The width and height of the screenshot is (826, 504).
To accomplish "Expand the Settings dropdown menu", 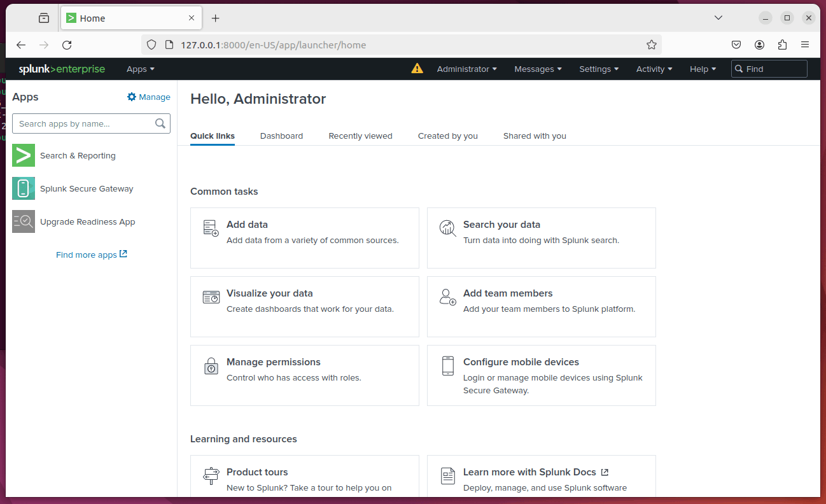I will pyautogui.click(x=599, y=69).
